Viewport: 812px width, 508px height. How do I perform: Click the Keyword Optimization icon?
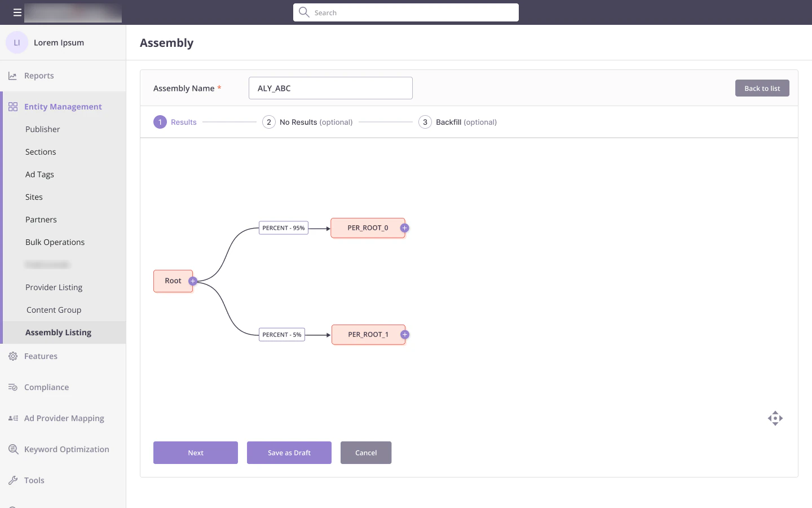13,449
